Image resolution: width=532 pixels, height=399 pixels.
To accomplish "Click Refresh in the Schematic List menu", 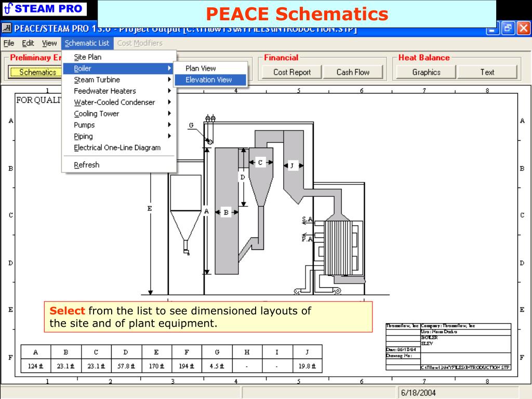I will pos(119,165).
